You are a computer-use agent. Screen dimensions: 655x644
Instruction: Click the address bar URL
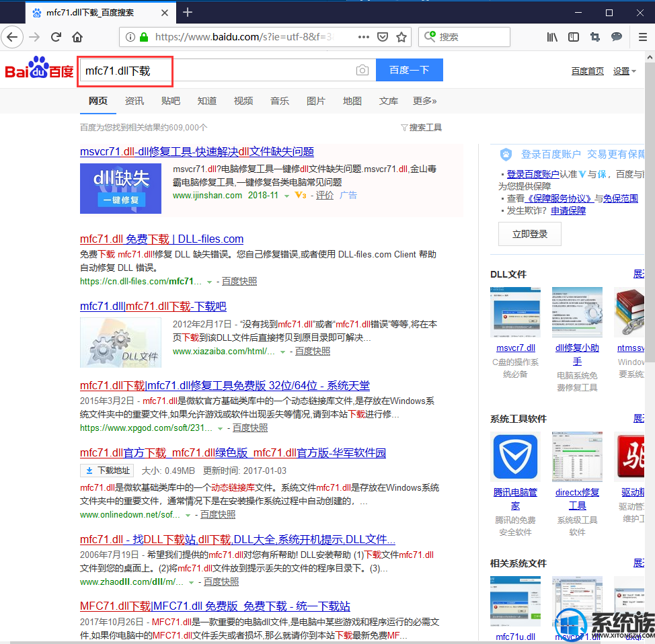click(244, 37)
